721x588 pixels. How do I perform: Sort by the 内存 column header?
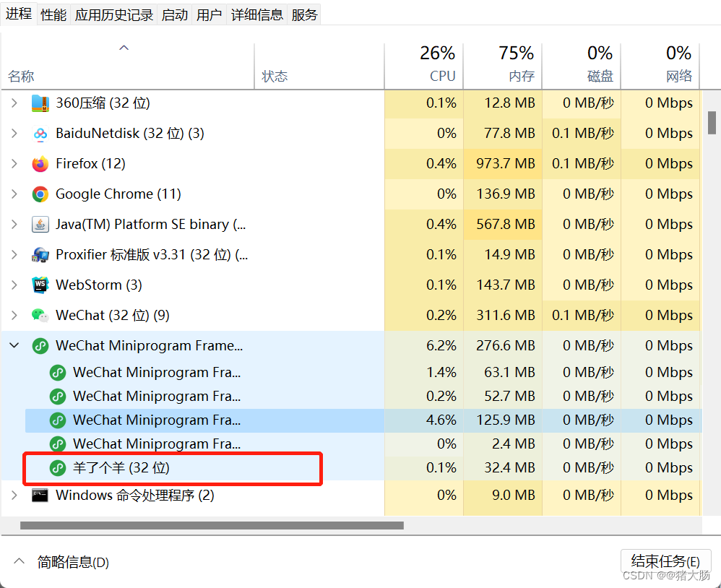point(503,66)
